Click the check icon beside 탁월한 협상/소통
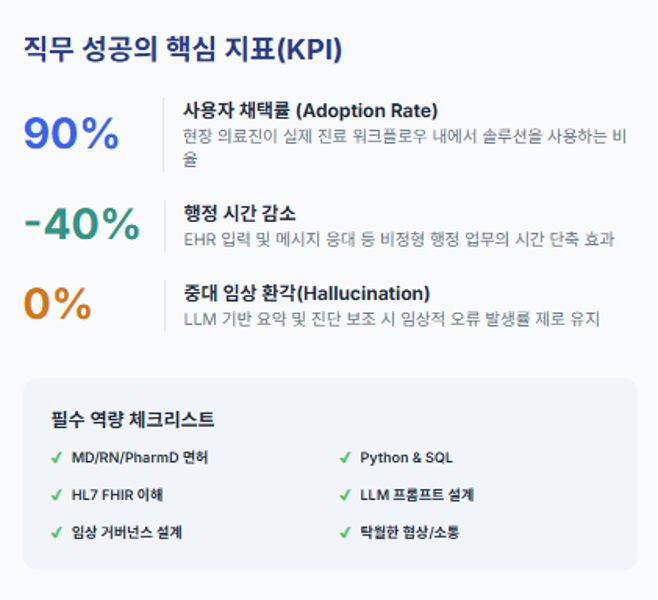The width and height of the screenshot is (658, 600). point(345,533)
